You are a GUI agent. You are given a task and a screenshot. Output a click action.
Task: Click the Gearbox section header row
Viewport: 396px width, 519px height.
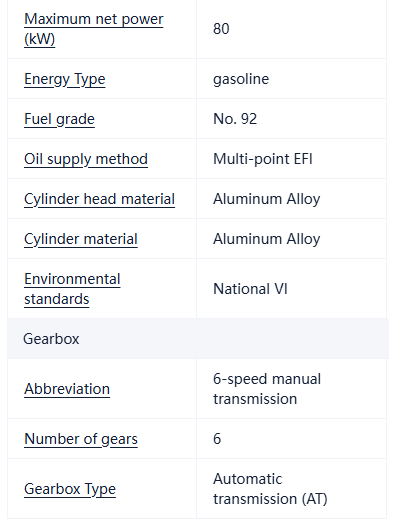pyautogui.click(x=198, y=339)
